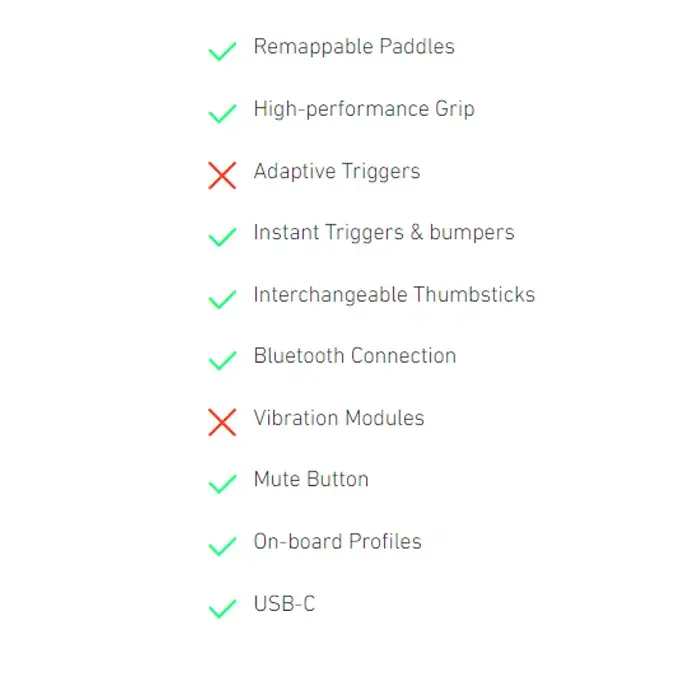Click the red X next to Vibration Modules
Viewport: 700px width, 700px height.
pos(222,422)
